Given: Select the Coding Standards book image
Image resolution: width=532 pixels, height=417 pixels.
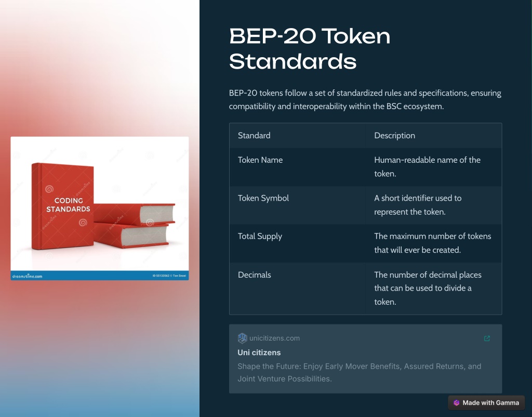Looking at the screenshot, I should tap(100, 208).
